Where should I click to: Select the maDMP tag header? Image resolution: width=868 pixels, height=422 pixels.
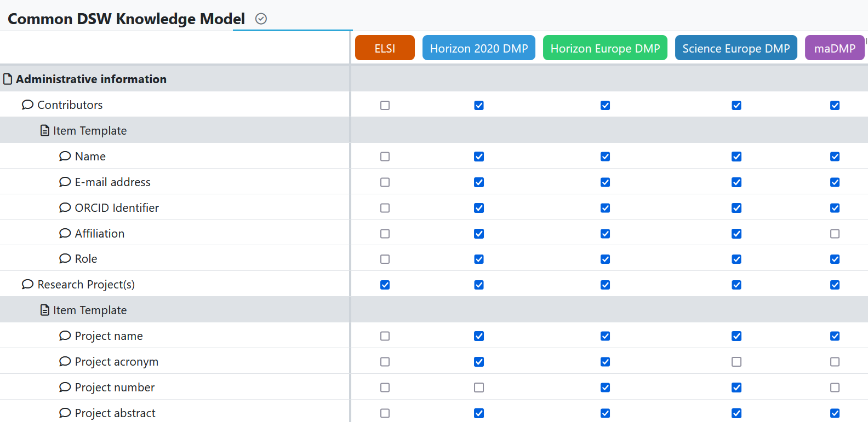coord(835,48)
